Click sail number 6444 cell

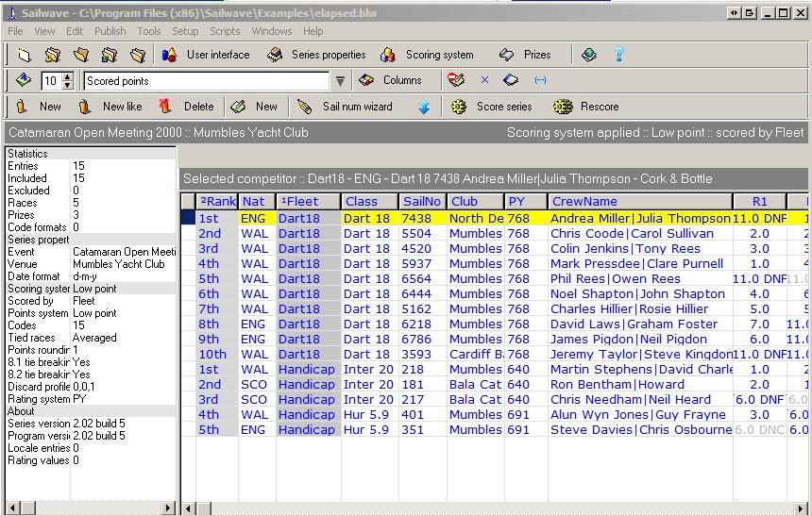point(423,293)
